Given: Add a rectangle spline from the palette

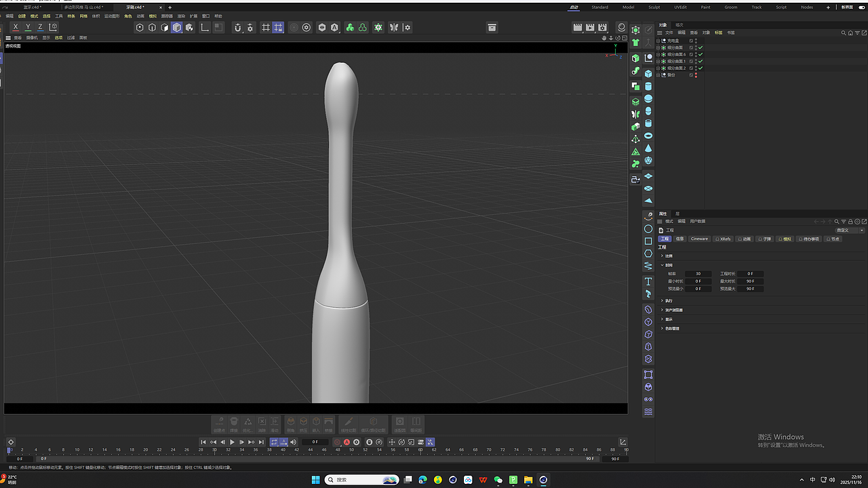Looking at the screenshot, I should click(x=648, y=241).
